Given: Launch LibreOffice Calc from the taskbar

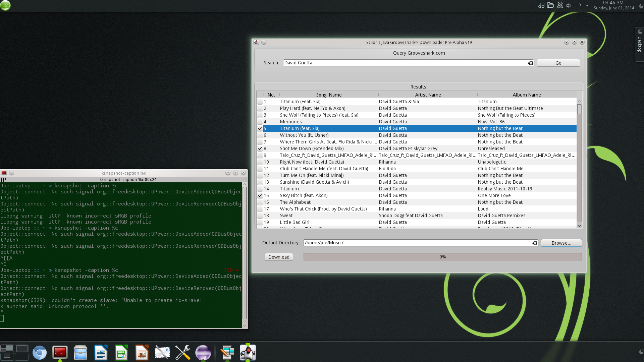Looking at the screenshot, I should [121, 353].
